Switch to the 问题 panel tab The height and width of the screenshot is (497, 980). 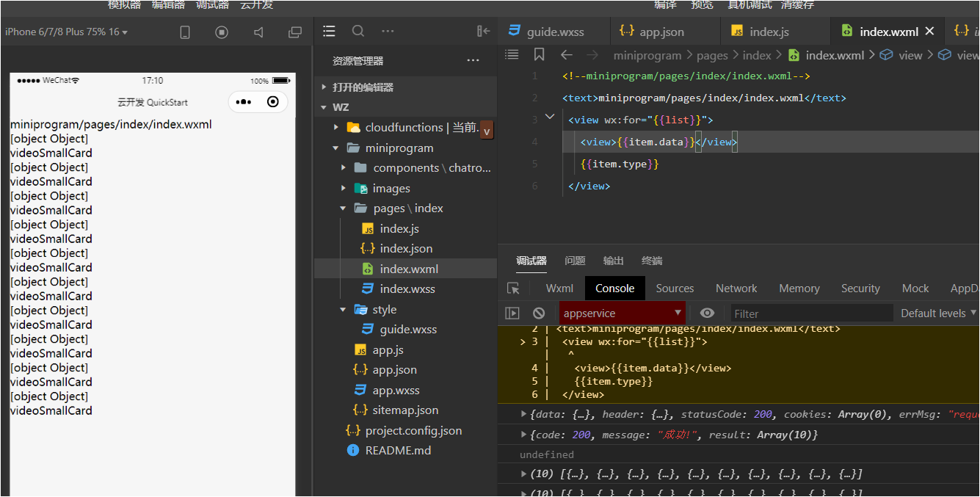click(x=575, y=261)
